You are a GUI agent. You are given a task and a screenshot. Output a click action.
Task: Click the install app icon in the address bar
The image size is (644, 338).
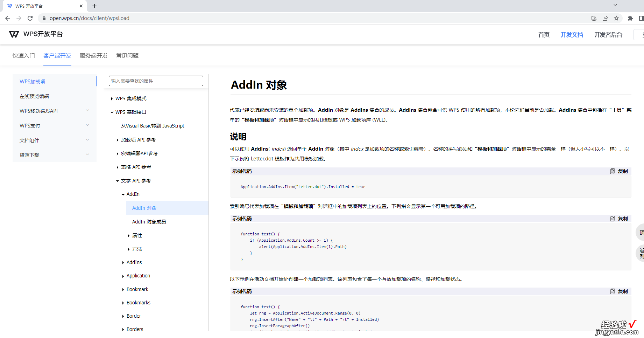594,18
